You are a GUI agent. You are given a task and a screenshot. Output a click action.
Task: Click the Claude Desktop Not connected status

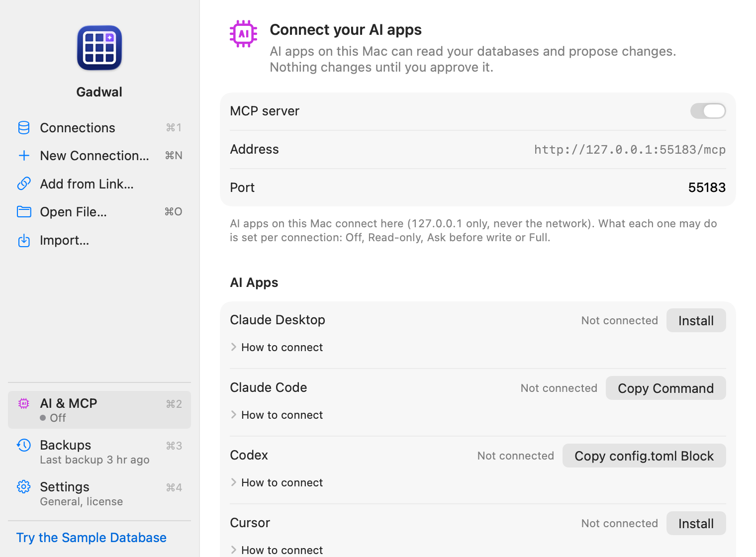(x=619, y=320)
